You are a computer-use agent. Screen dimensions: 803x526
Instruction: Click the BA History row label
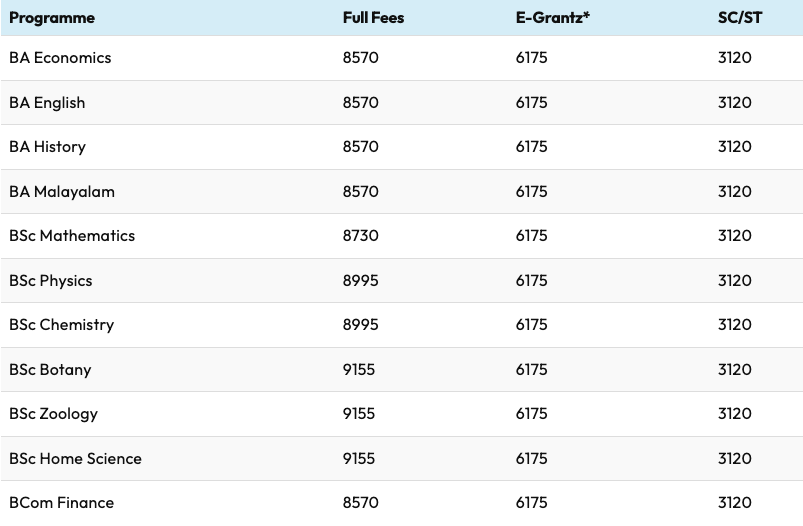47,147
